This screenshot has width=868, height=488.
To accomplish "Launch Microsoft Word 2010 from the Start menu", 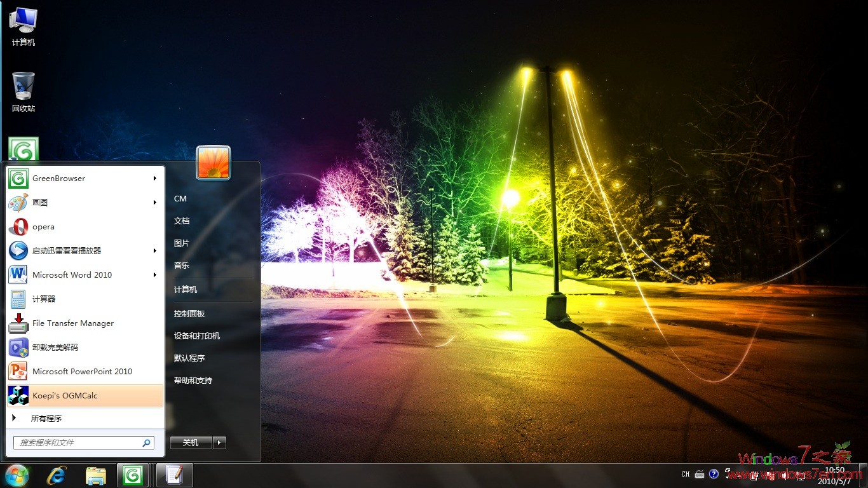I will (72, 274).
